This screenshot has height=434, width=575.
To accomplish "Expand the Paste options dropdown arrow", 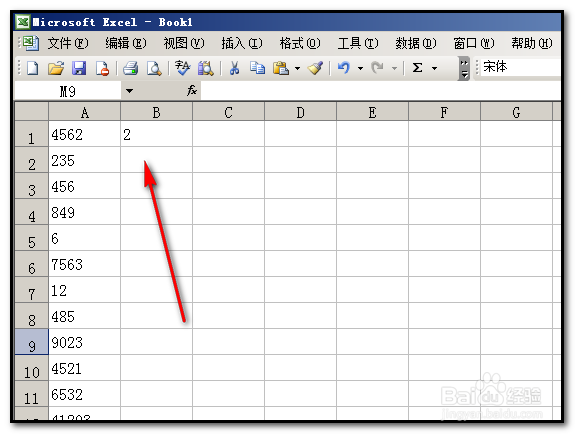I will (297, 68).
